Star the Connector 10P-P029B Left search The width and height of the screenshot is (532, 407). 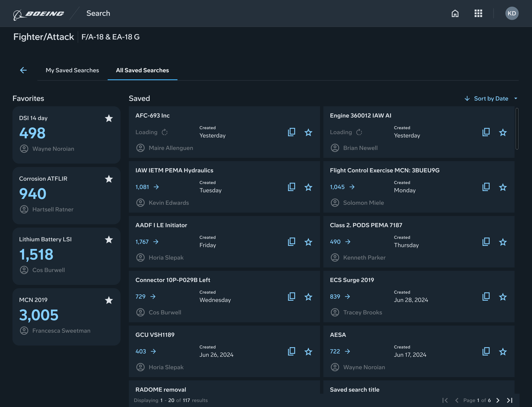coord(308,297)
